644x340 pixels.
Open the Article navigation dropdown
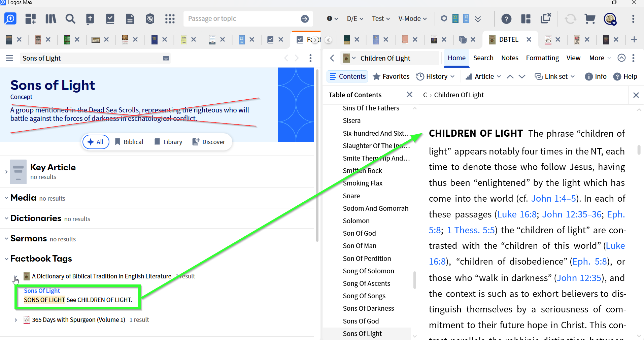click(483, 76)
